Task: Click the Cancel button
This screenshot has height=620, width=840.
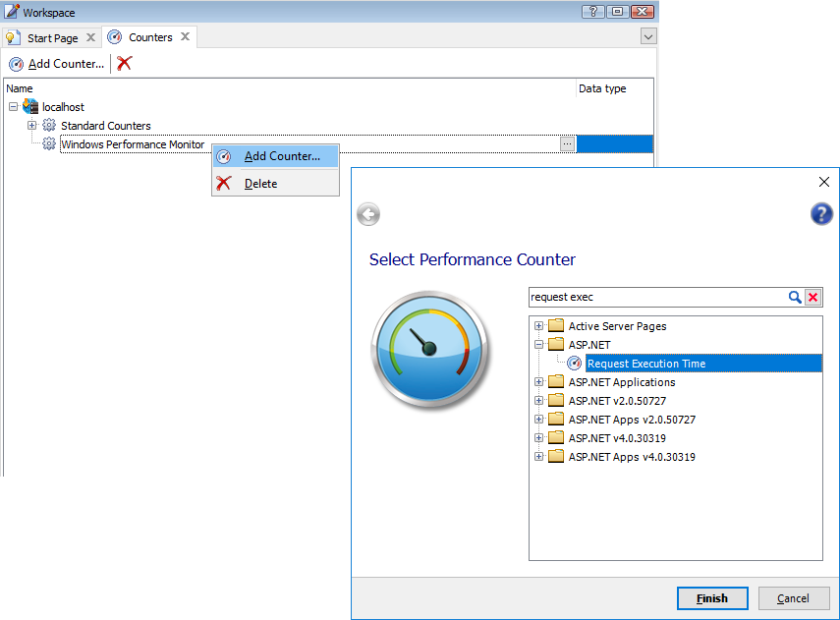Action: 794,598
